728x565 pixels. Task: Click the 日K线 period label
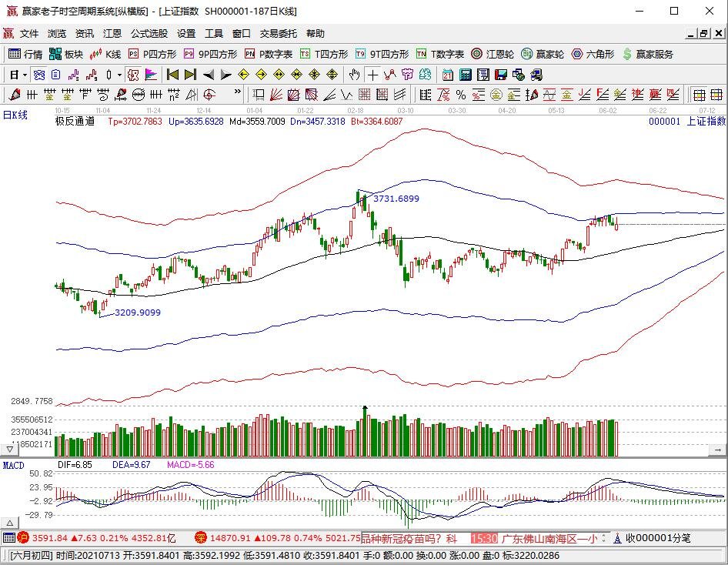click(15, 115)
